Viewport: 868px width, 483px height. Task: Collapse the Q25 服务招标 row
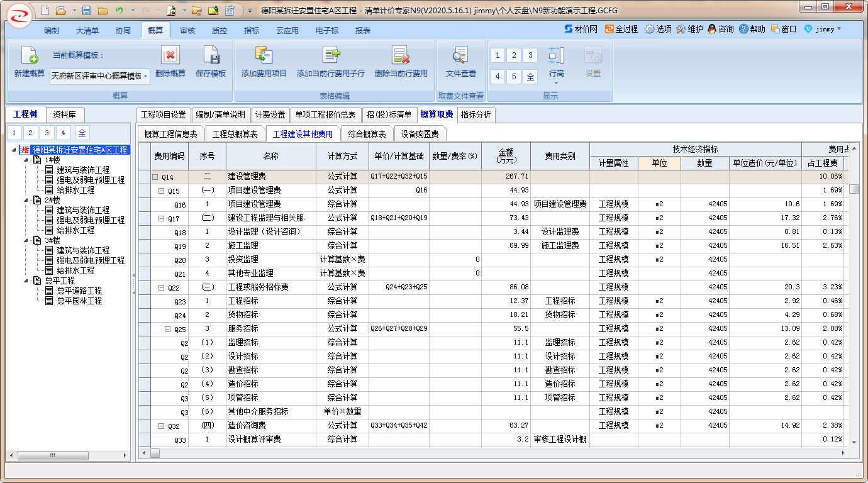click(167, 329)
